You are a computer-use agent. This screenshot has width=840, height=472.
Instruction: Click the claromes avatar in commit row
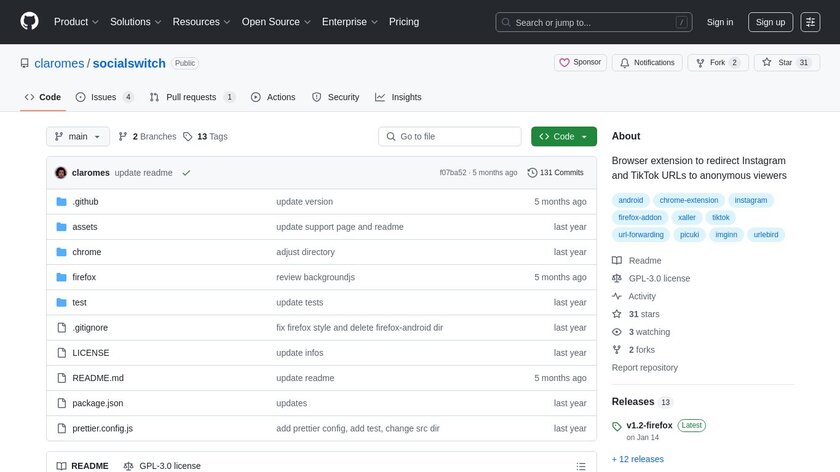pos(61,173)
